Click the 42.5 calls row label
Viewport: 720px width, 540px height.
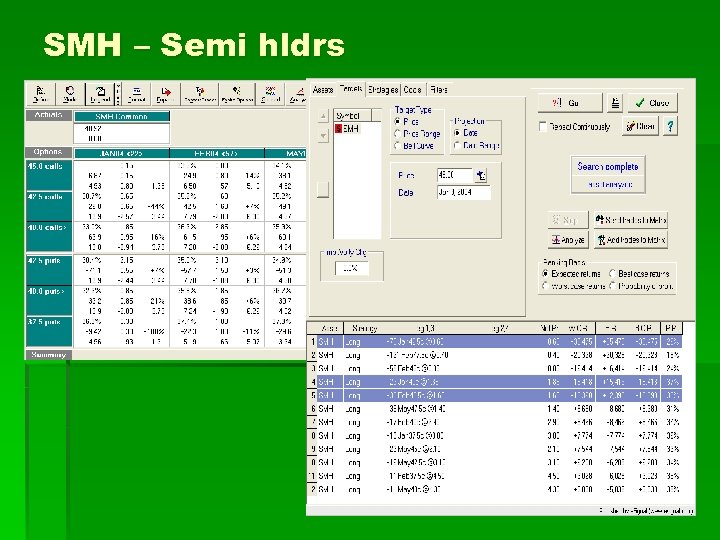pyautogui.click(x=49, y=206)
